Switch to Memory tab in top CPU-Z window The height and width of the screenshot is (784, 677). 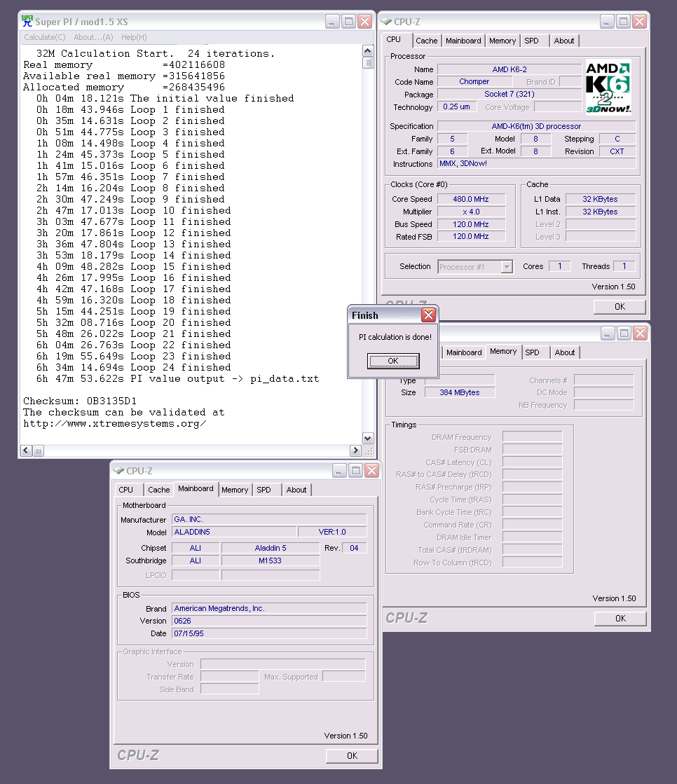coord(502,41)
